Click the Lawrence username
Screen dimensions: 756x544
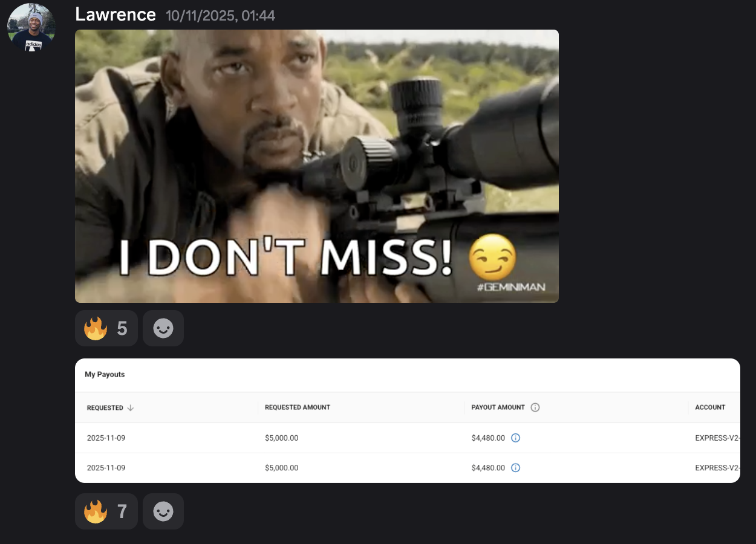pos(116,15)
